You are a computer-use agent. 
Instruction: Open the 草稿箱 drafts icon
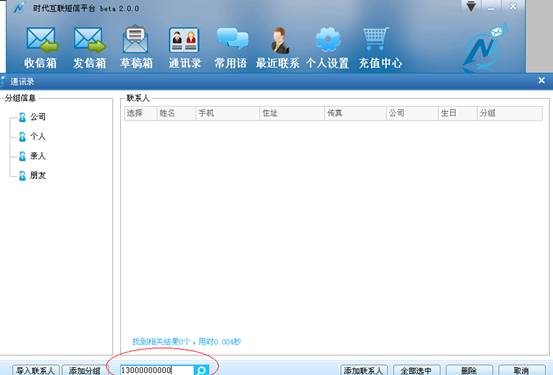point(136,47)
